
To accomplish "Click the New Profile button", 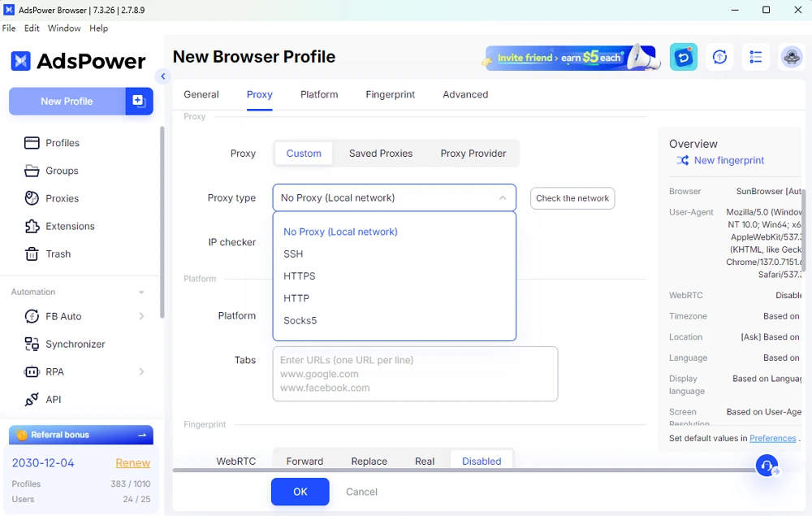I will pos(67,102).
